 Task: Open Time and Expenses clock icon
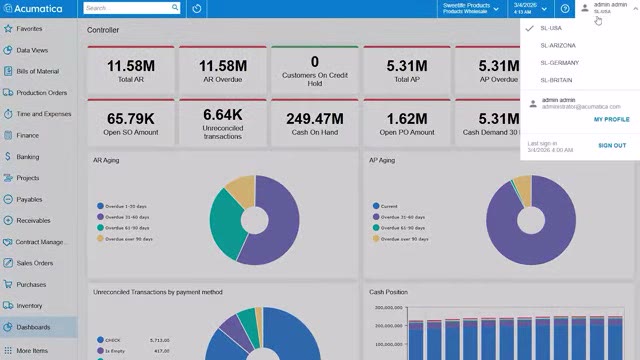[x=8, y=114]
